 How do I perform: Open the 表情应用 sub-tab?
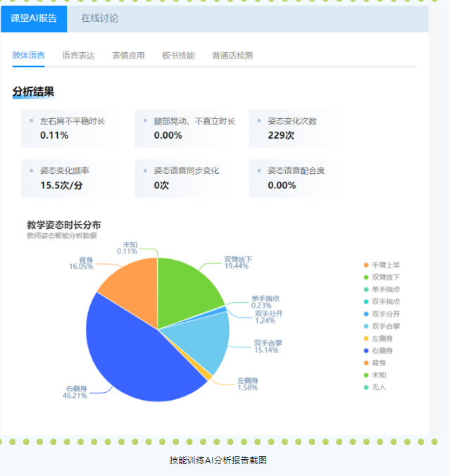(x=128, y=56)
